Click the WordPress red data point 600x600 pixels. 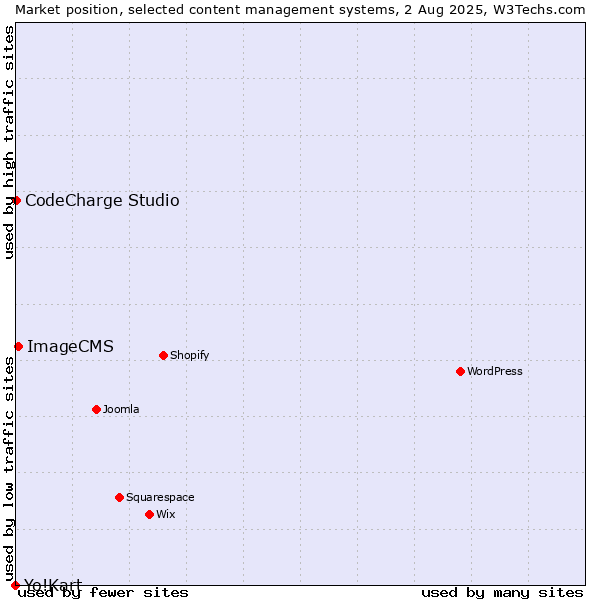pos(460,371)
